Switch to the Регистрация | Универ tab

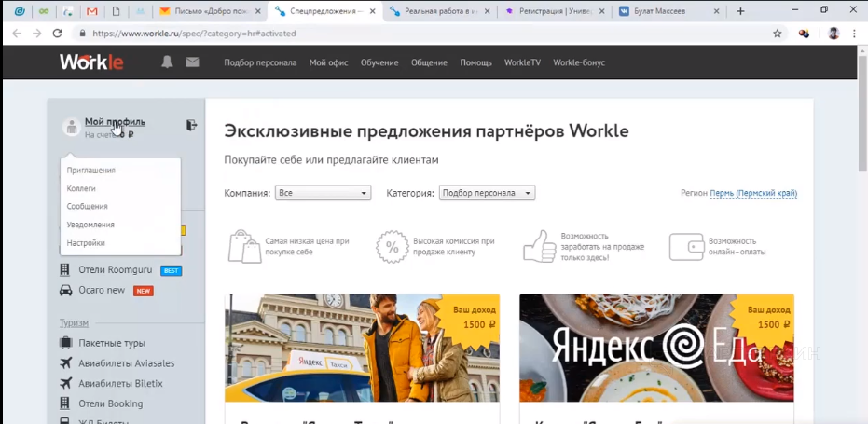coord(555,11)
